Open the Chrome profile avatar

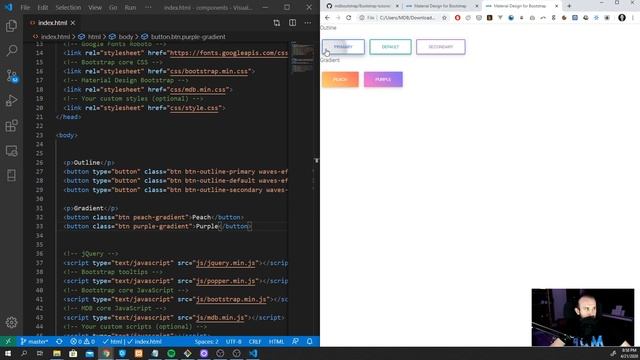[622, 18]
